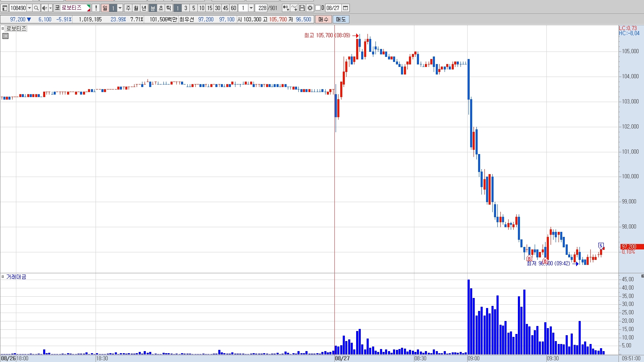
Task: Select the 30 minute interval tab
Action: coord(217,8)
